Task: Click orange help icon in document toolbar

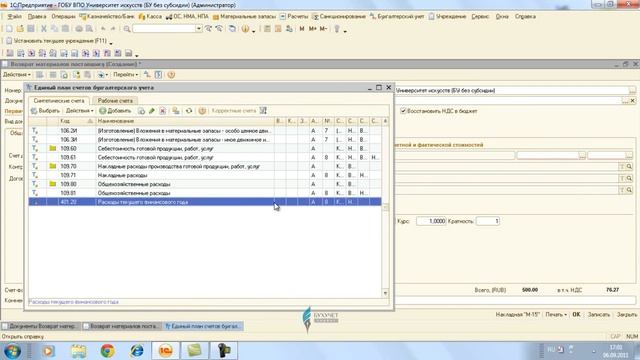Action: (171, 75)
